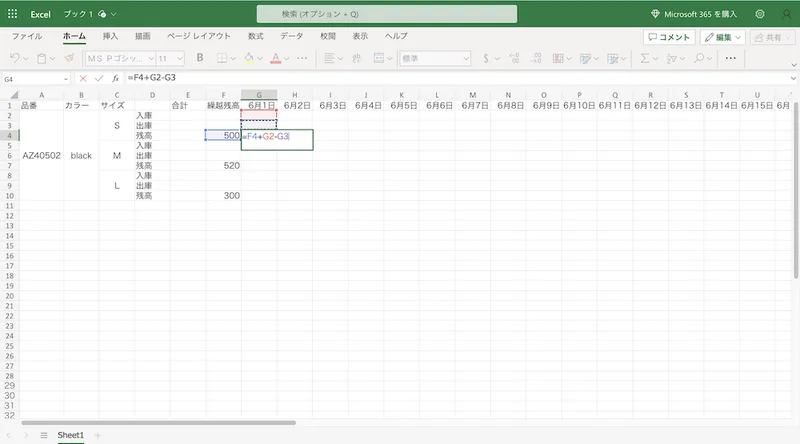800x444 pixels.
Task: Click the insert function fx icon
Action: click(x=116, y=78)
